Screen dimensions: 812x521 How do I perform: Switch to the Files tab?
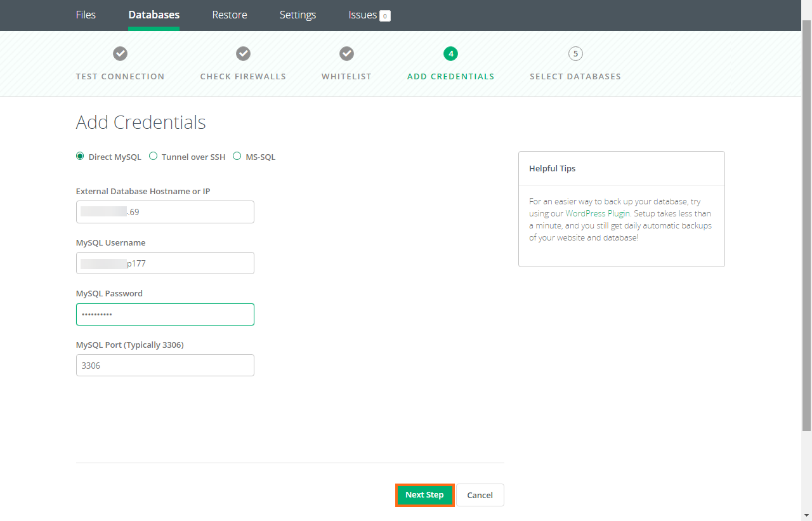[x=86, y=15]
